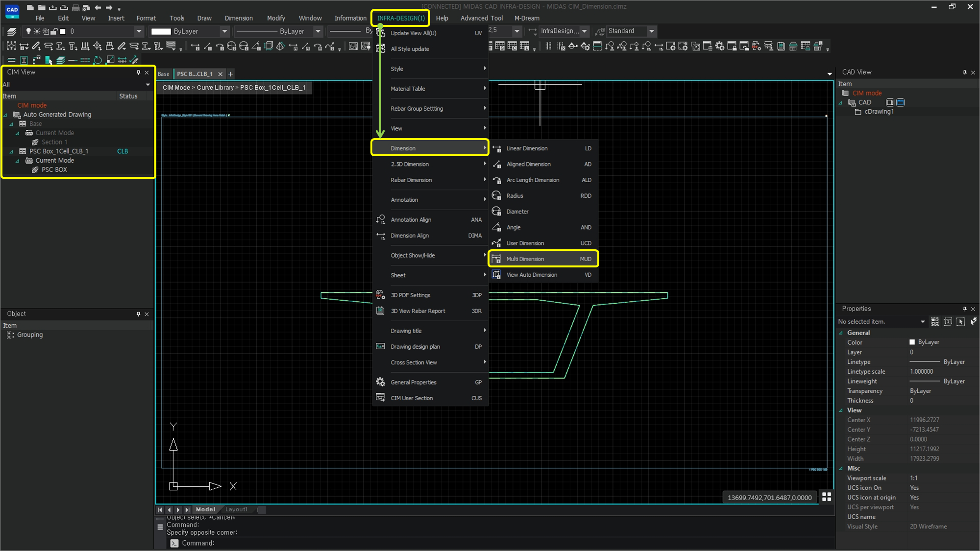Click the 3D PDF Settings icon in menu
This screenshot has height=551, width=980.
(x=380, y=295)
